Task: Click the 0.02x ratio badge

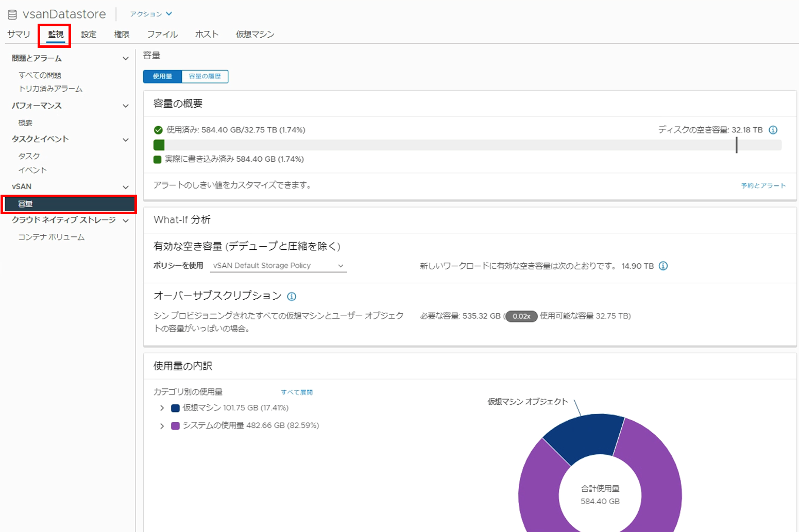Action: (521, 316)
